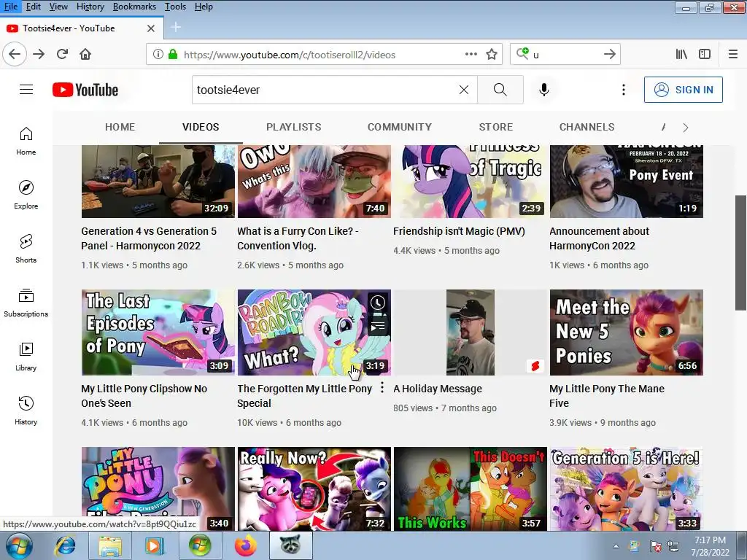Screen dimensions: 747x560
Task: Click the browser Forward arrow button
Action: 39,54
